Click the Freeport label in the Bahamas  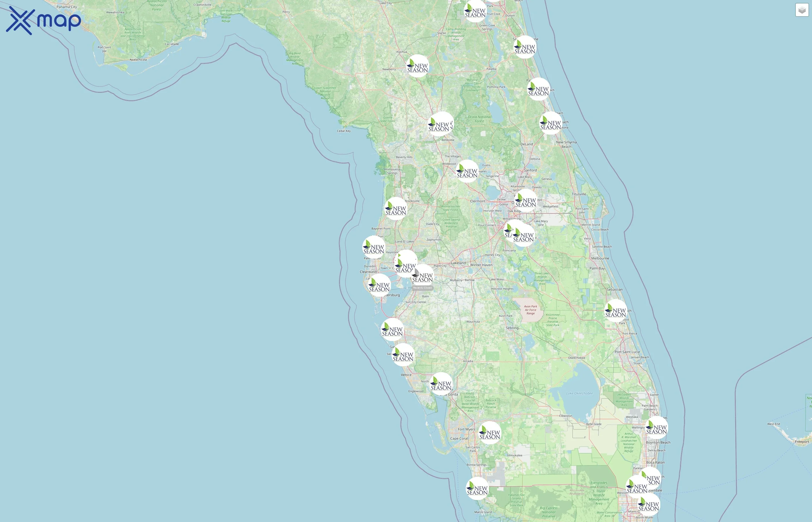pos(802,442)
